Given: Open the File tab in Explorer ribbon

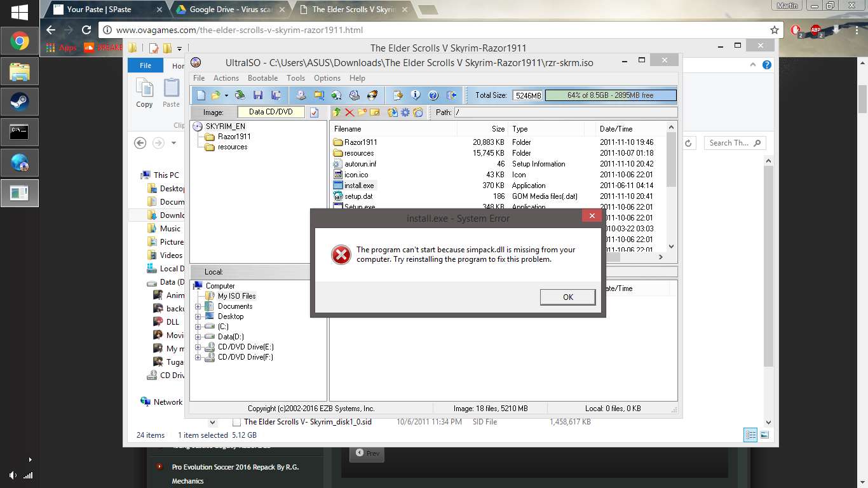Looking at the screenshot, I should pos(146,65).
